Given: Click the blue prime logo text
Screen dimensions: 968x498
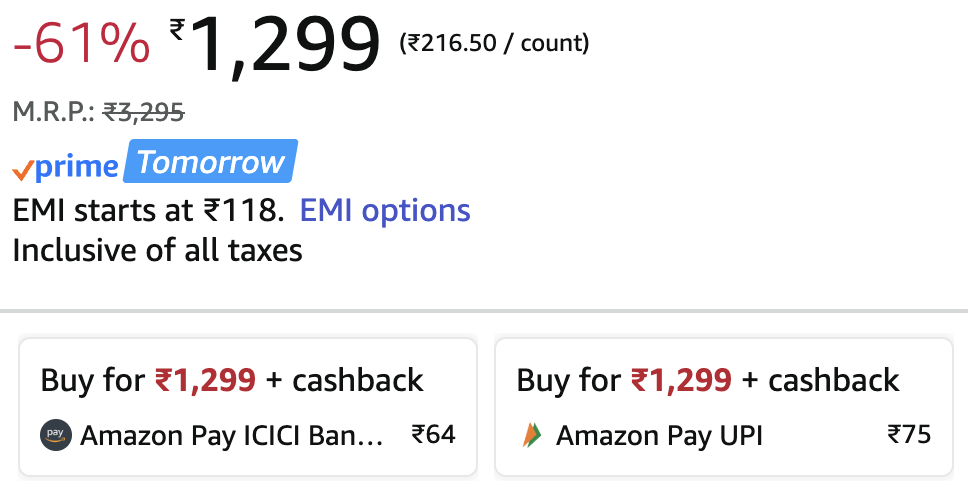Looking at the screenshot, I should point(76,168).
